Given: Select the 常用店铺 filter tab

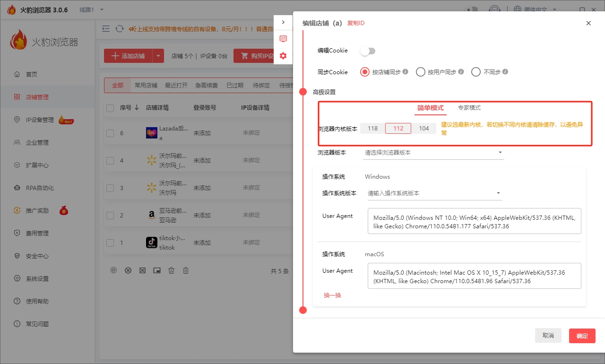Looking at the screenshot, I should (x=146, y=86).
